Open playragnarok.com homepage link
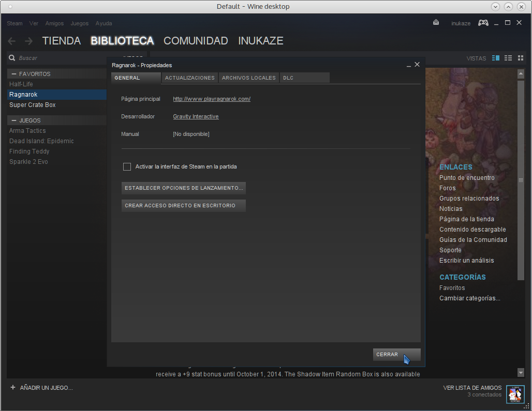The width and height of the screenshot is (532, 411). (x=212, y=99)
